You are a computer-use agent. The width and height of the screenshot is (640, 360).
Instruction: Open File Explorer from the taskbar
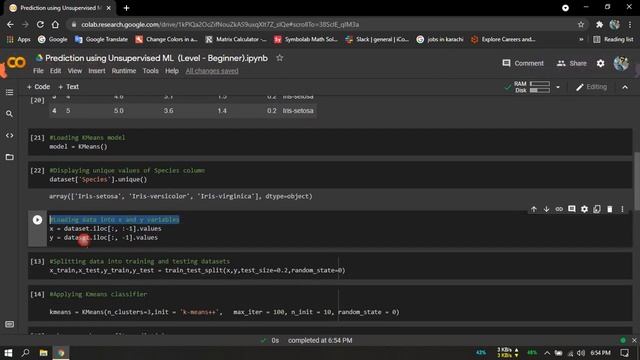[x=43, y=353]
